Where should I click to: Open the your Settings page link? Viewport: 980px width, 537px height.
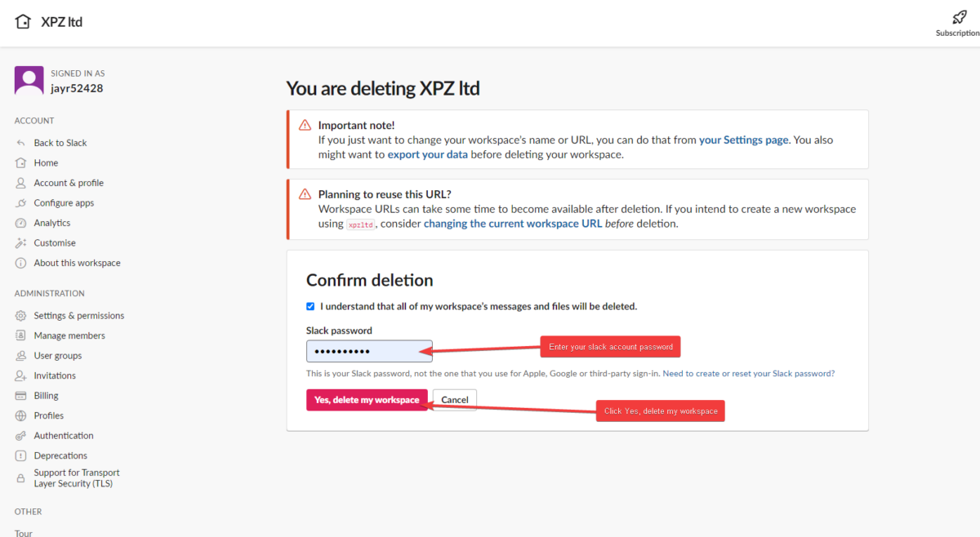pyautogui.click(x=743, y=140)
